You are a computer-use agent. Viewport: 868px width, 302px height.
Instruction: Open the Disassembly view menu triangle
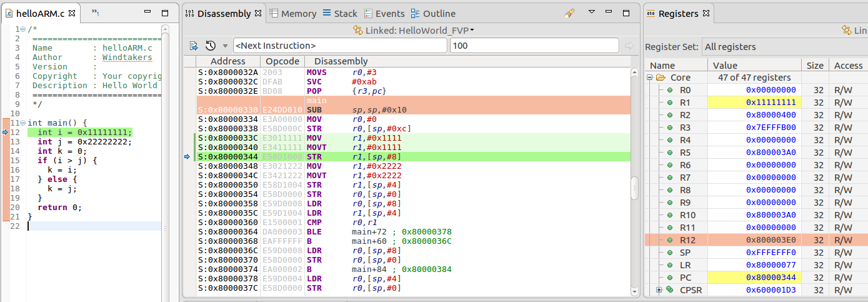tap(592, 12)
